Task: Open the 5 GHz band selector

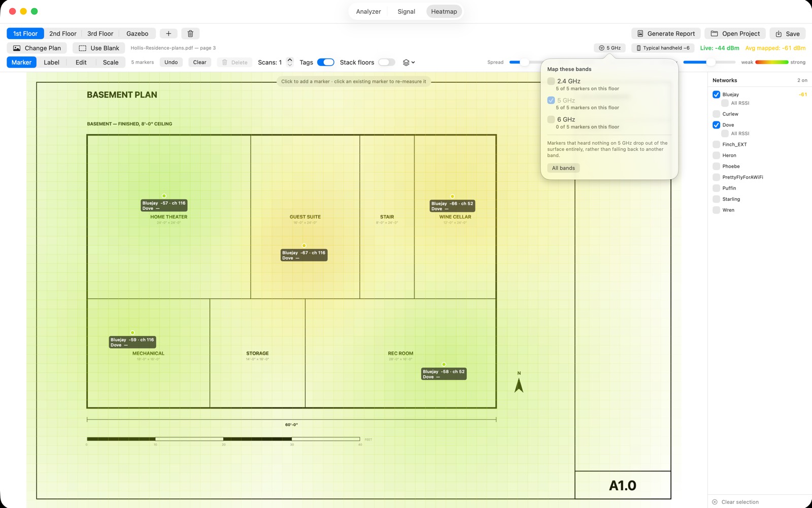Action: [x=610, y=48]
